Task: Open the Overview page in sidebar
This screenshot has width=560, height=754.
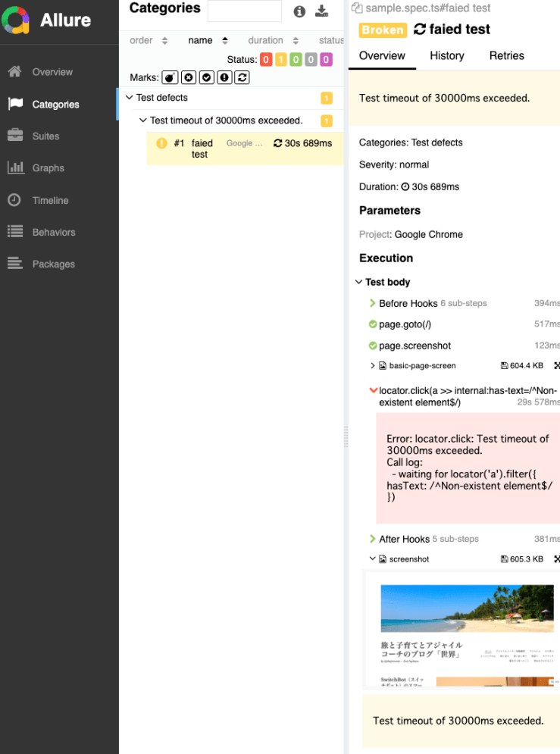Action: click(x=52, y=72)
